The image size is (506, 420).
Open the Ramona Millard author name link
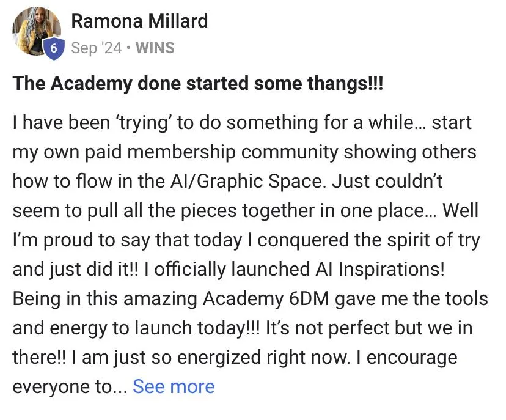tap(139, 21)
